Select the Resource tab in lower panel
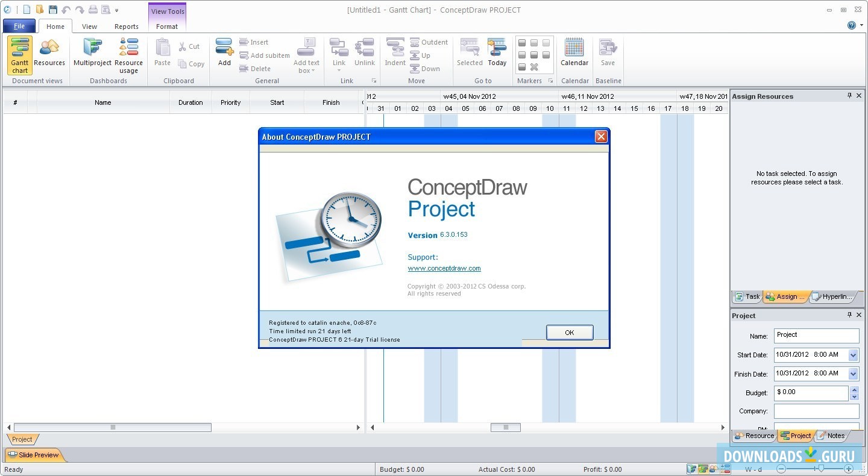 point(754,436)
